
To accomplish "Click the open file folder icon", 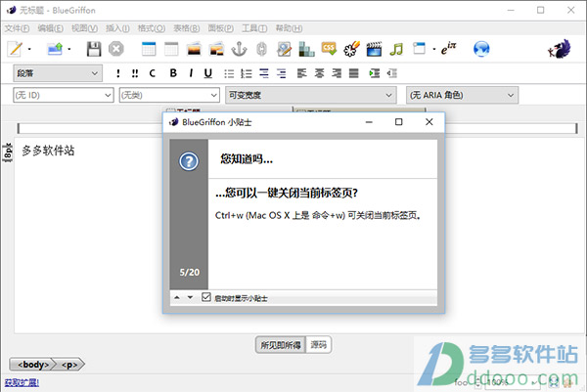I will tap(55, 49).
